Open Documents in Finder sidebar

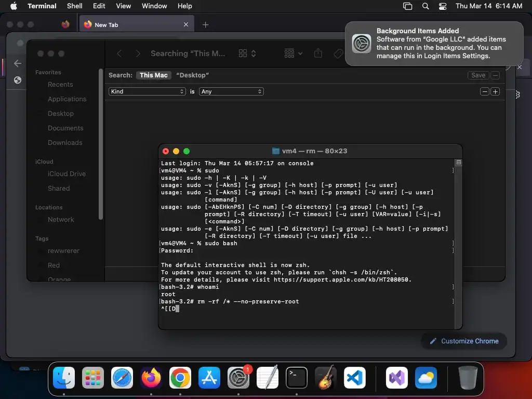(x=65, y=128)
